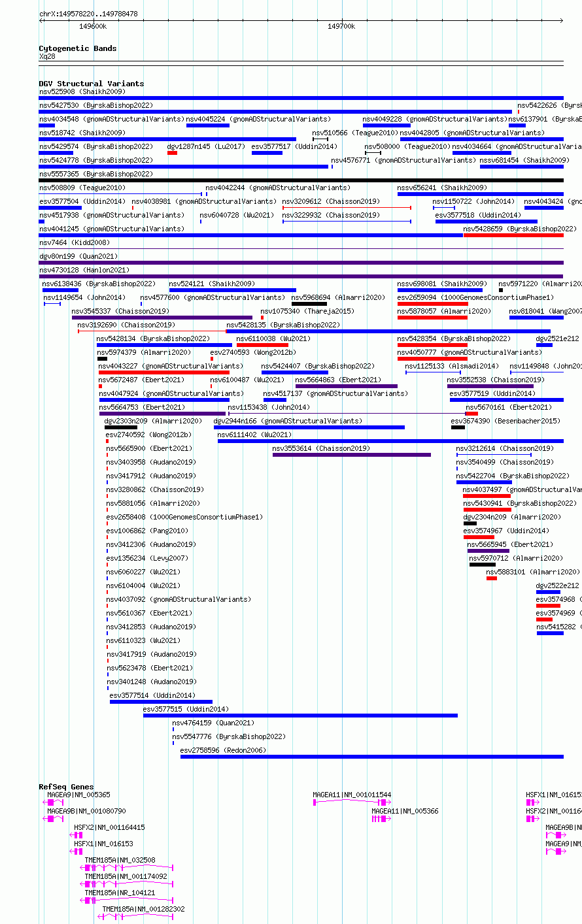Click nsv510566 (Teague2010) variant label
This screenshot has height=924, width=582.
click(355, 133)
